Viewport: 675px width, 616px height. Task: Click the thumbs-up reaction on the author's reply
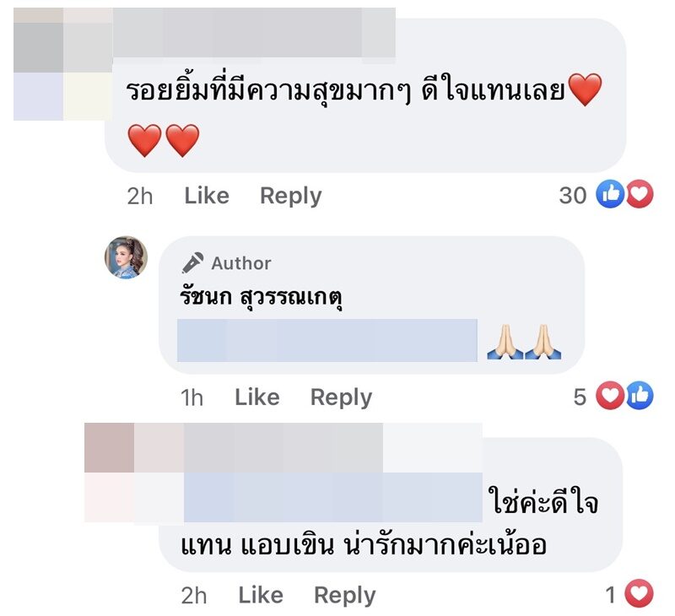tap(640, 397)
